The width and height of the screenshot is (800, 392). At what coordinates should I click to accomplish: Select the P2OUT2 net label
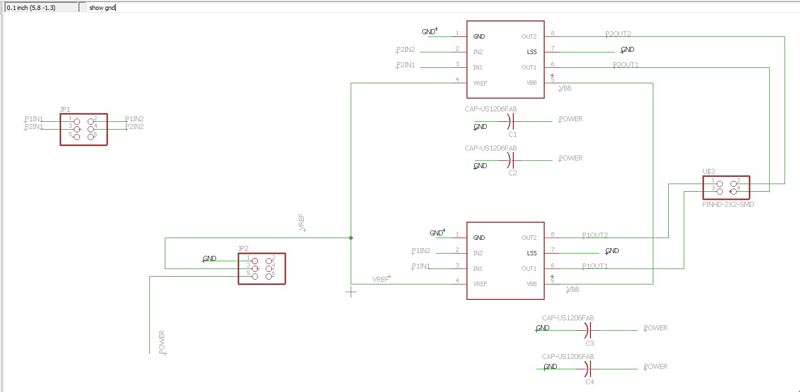(618, 34)
